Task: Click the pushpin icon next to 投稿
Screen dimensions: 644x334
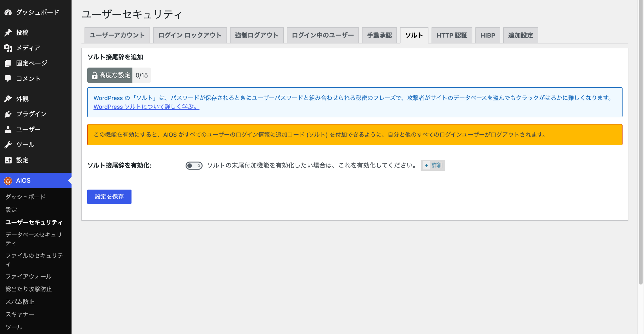Action: (8, 32)
